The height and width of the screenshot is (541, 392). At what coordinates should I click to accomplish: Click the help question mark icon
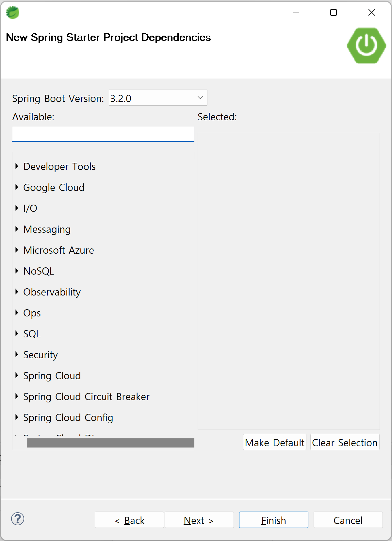18,519
